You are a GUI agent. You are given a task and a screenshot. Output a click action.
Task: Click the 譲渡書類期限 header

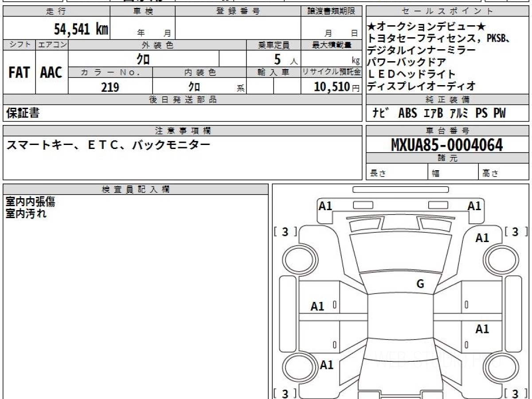point(331,12)
